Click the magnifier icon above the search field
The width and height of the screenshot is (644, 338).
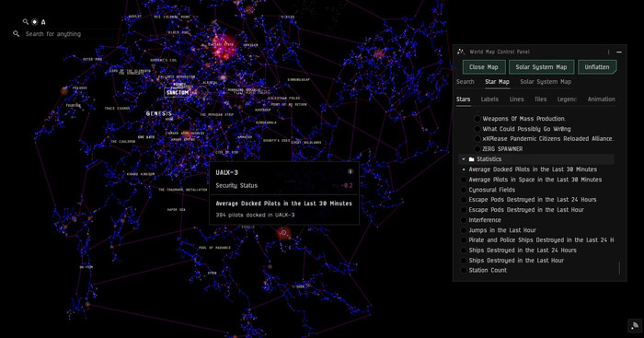click(26, 22)
